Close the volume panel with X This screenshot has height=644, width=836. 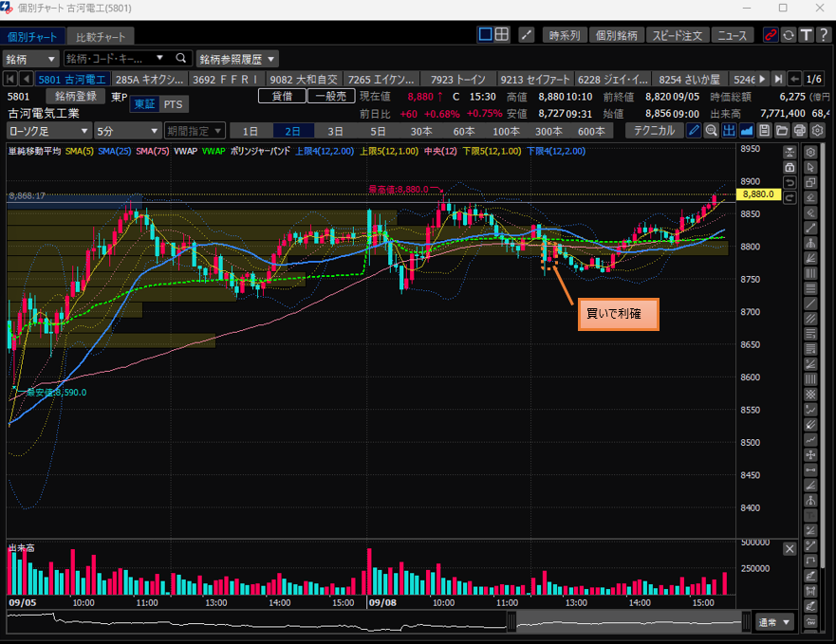tap(790, 549)
